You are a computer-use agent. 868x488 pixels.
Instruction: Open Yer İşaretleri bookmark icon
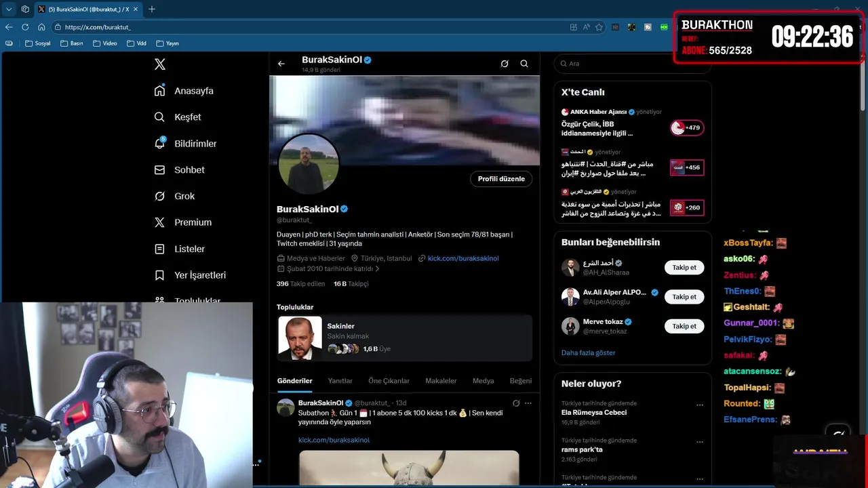(x=159, y=275)
